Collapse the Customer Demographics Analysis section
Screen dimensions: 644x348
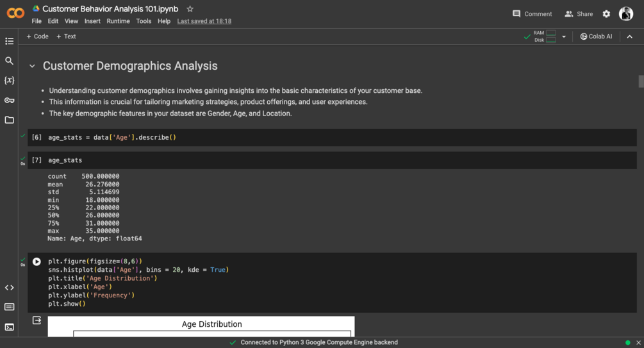point(32,66)
